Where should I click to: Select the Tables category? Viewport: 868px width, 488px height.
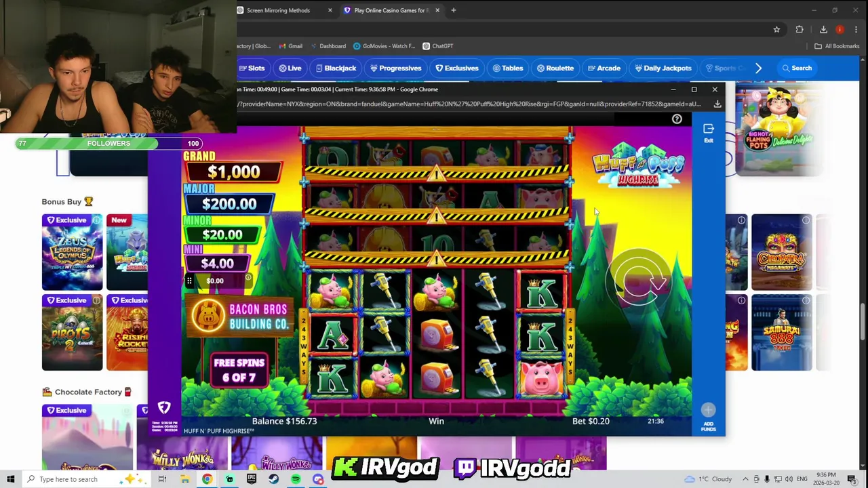(x=508, y=68)
